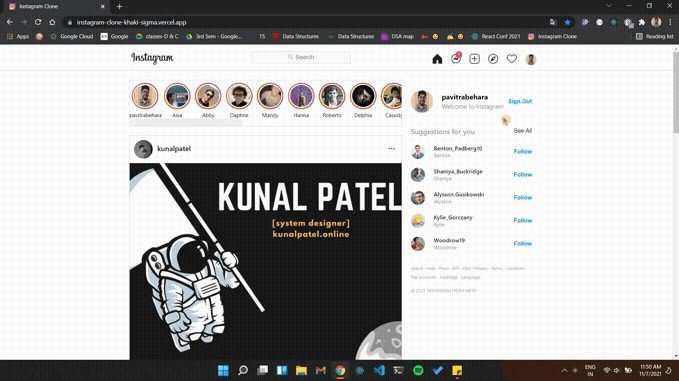Open the activity heart icon
Screen dimensions: 679x381
(511, 58)
